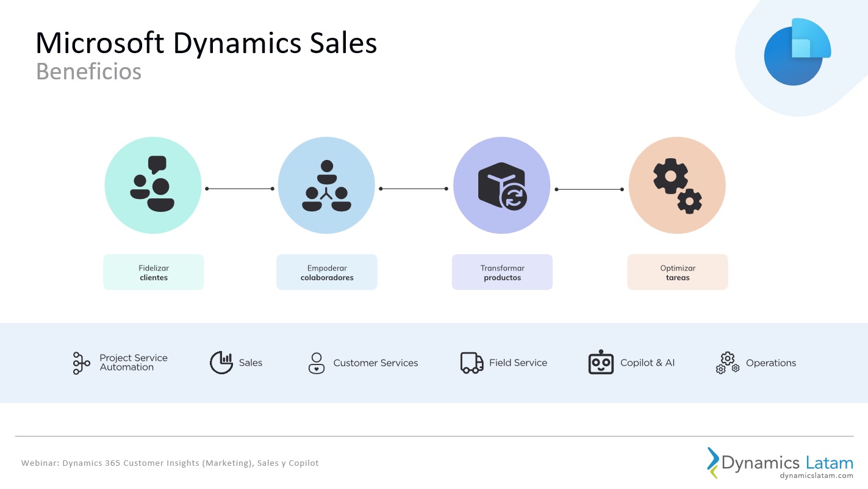The image size is (868, 489).
Task: Click the Field Service truck icon
Action: 472,363
